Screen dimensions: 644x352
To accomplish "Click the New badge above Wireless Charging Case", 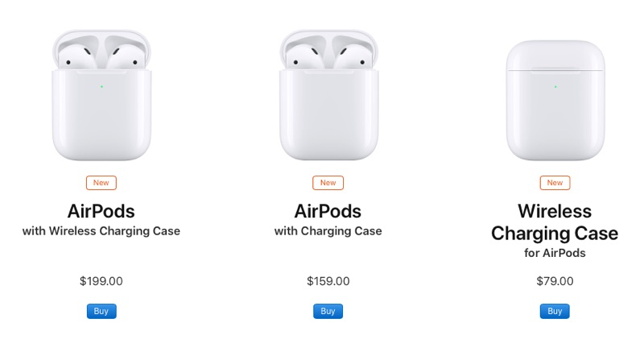I will click(555, 183).
